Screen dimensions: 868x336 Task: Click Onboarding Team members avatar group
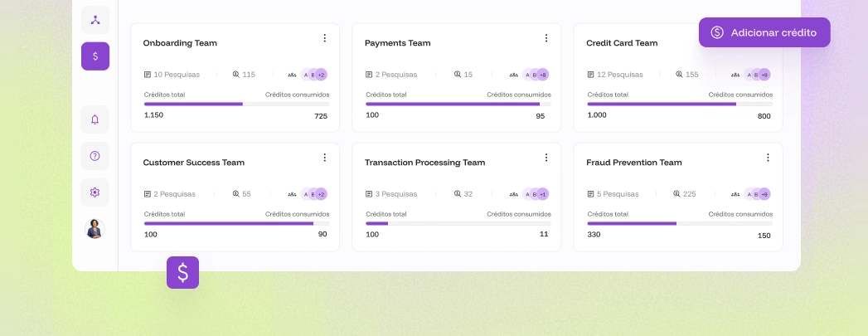(x=313, y=75)
